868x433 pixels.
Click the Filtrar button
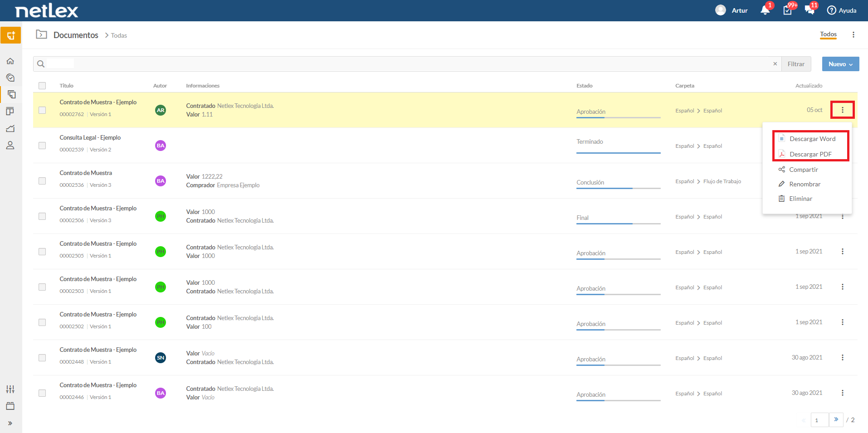(x=796, y=64)
